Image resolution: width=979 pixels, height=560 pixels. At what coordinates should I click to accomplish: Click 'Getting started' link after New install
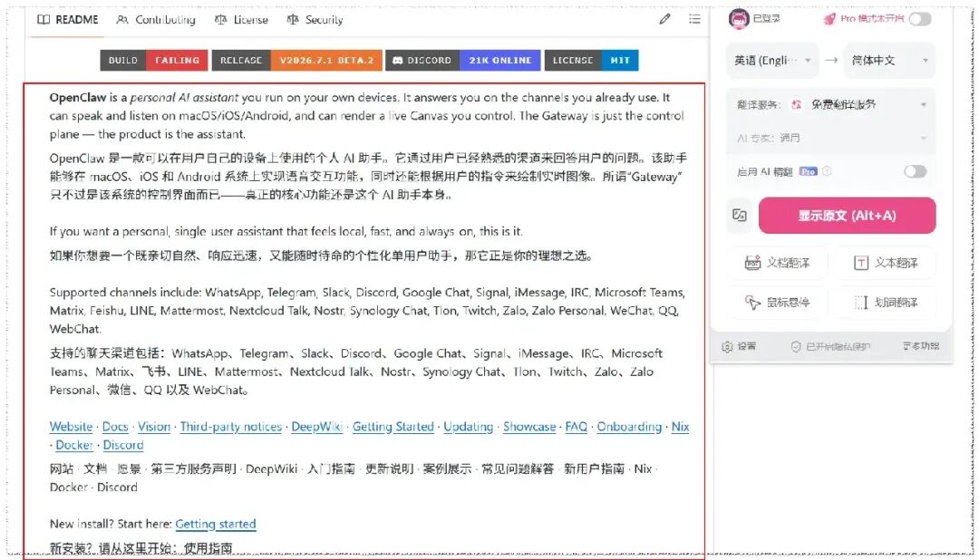pos(216,524)
